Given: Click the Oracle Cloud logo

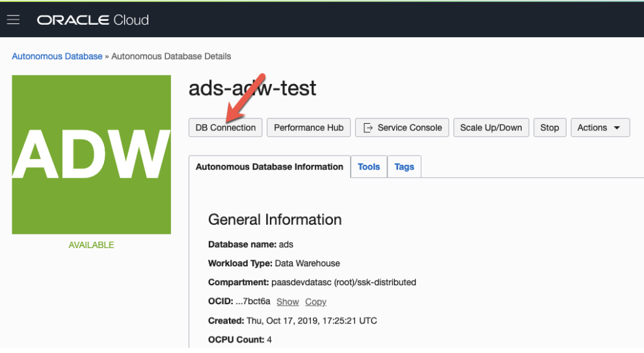Looking at the screenshot, I should pyautogui.click(x=93, y=20).
